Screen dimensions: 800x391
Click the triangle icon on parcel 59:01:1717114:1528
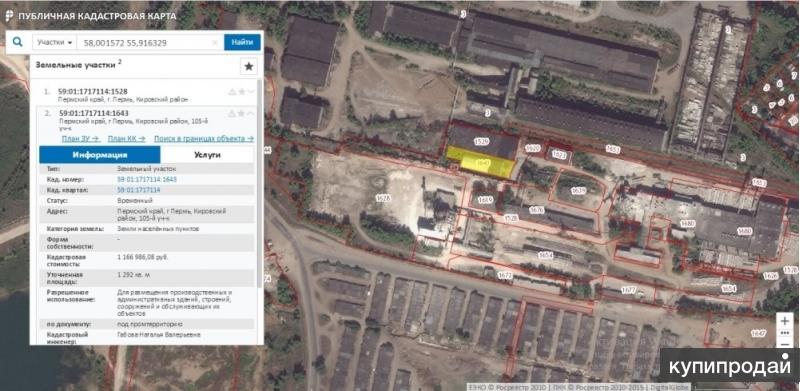[232, 92]
